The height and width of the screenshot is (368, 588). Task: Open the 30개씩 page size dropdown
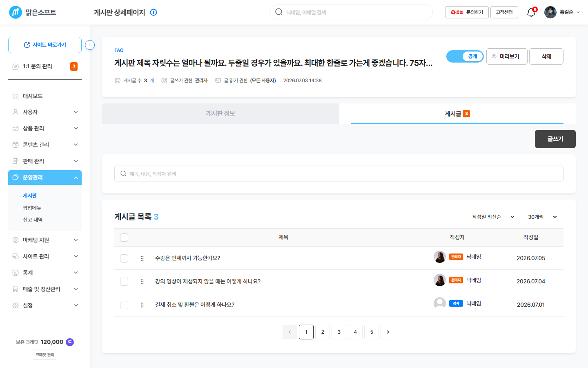tap(542, 217)
